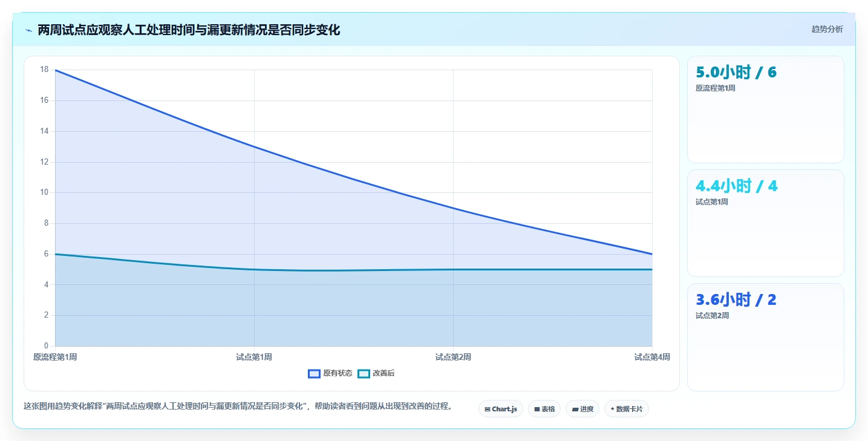Toggle the 原有状态 legend swatch
The width and height of the screenshot is (868, 441).
[x=314, y=374]
